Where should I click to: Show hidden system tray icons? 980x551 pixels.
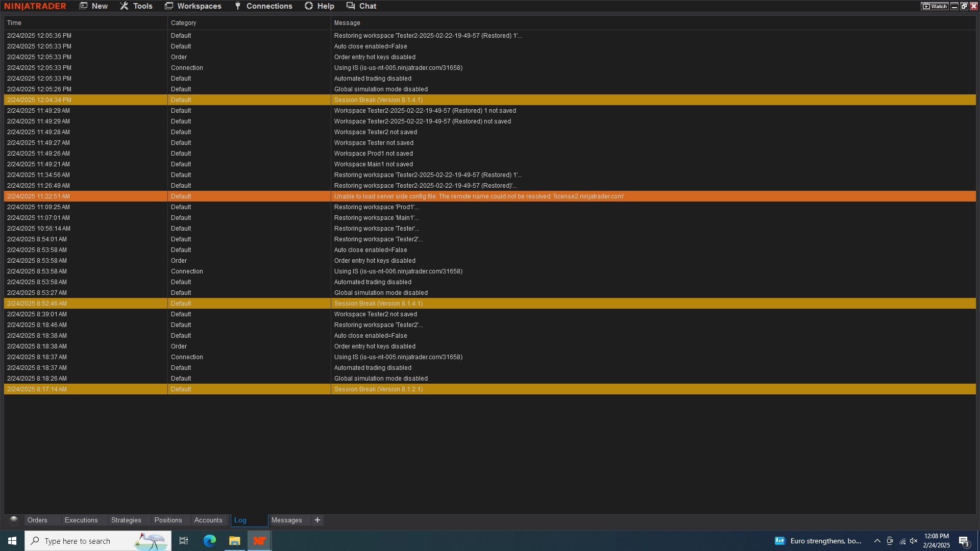click(877, 541)
